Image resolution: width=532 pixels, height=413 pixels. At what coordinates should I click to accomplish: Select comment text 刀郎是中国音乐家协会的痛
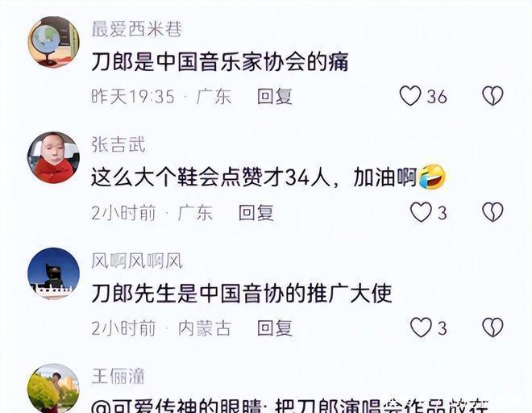(x=220, y=62)
